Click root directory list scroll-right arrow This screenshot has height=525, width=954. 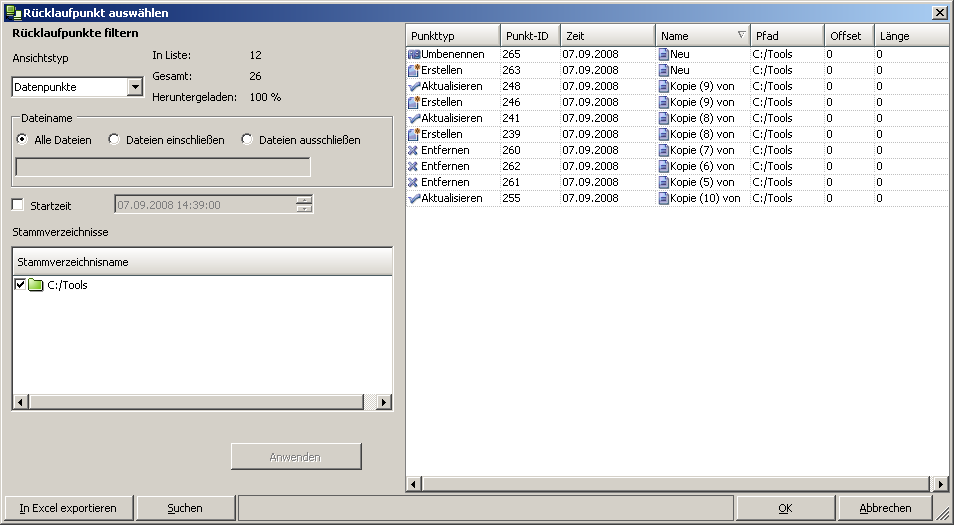click(x=384, y=402)
